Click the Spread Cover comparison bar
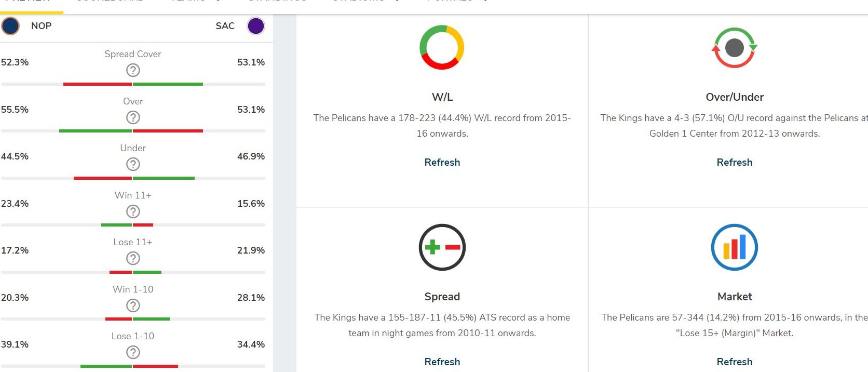 (x=133, y=84)
